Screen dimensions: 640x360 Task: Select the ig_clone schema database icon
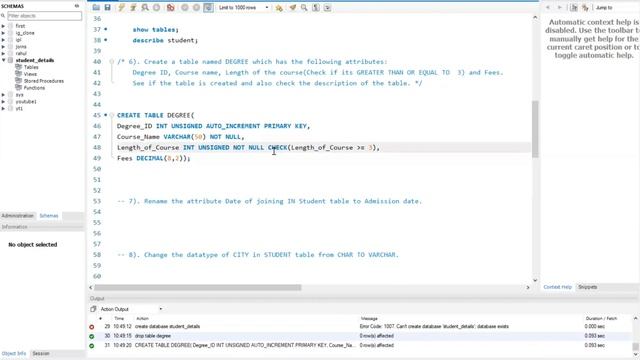11,33
